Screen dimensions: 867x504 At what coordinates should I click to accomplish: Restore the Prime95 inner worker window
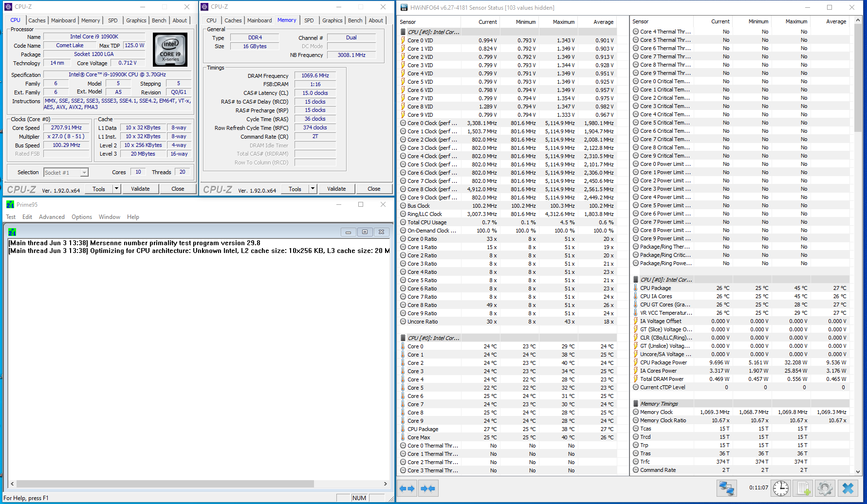(x=365, y=232)
